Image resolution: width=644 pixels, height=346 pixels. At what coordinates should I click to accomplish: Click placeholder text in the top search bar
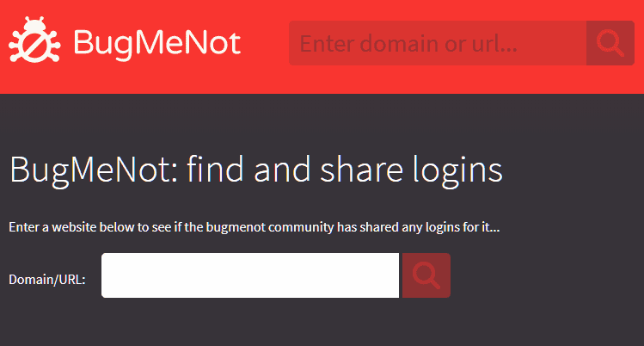click(x=408, y=44)
